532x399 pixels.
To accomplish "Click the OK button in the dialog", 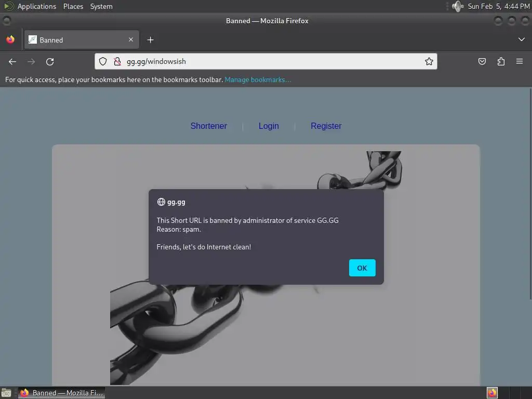I will (362, 268).
